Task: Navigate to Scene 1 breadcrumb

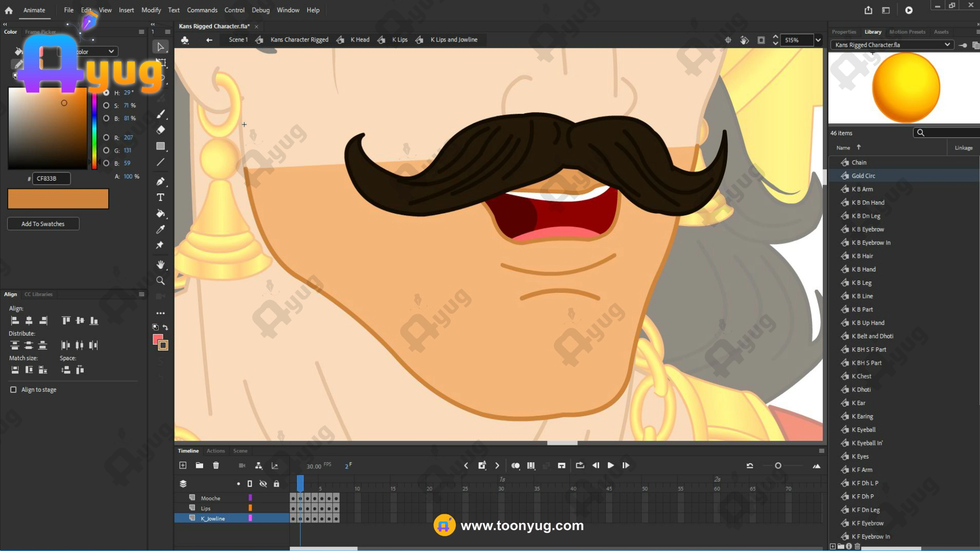Action: click(x=238, y=40)
